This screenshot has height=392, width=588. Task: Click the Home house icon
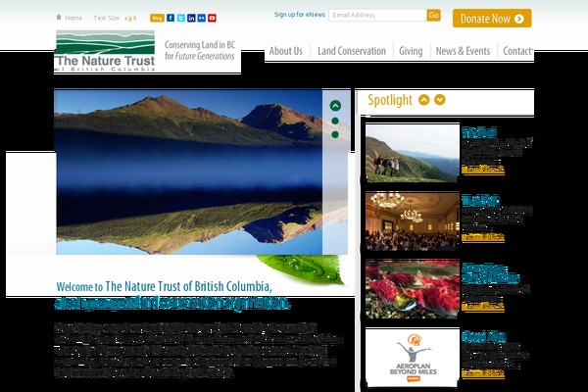click(x=59, y=17)
